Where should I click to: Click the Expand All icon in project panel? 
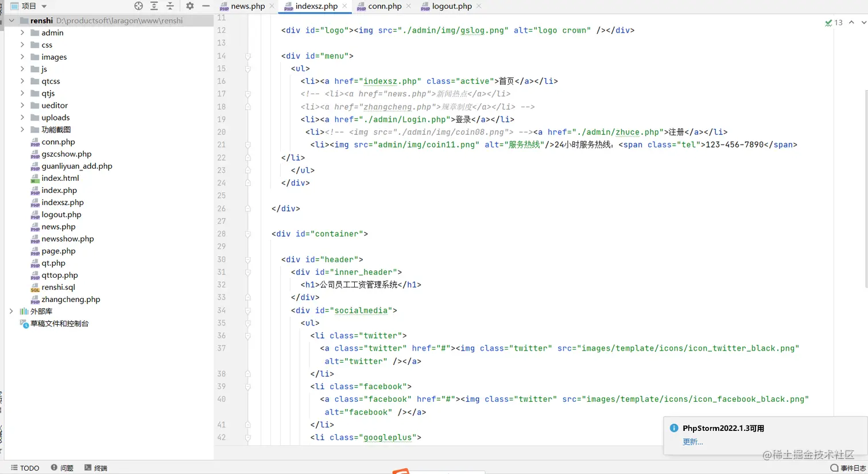(154, 6)
